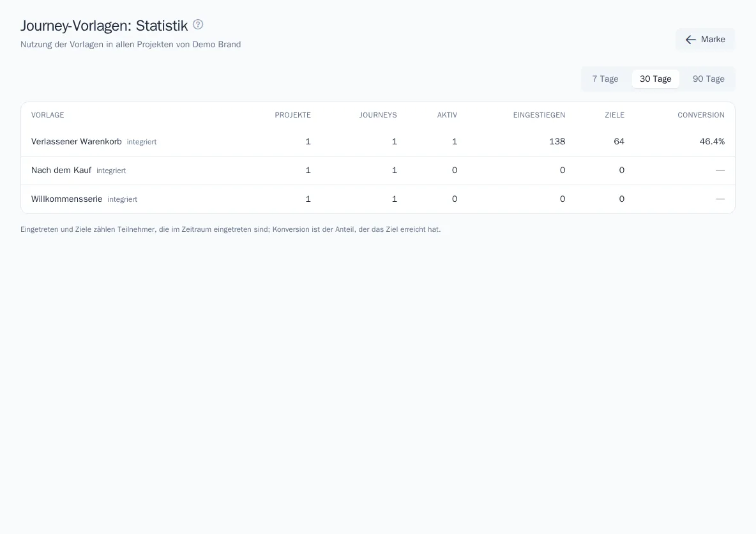The width and height of the screenshot is (756, 534).
Task: Click the ZIELE column header
Action: pos(615,115)
